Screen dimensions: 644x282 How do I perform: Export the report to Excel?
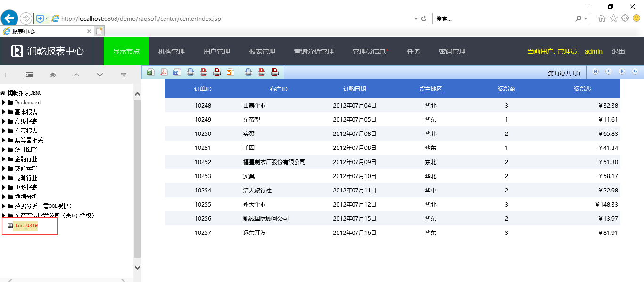coord(150,72)
